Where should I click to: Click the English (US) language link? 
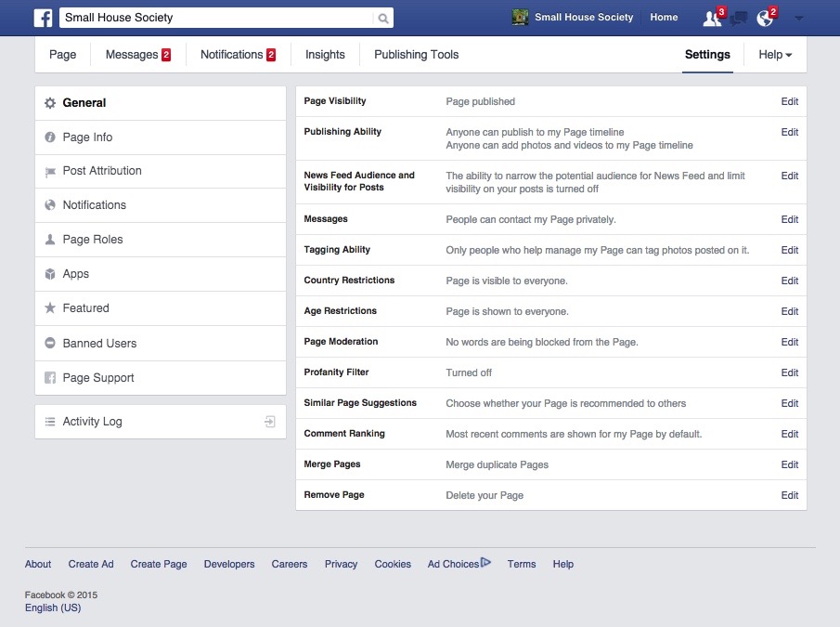[53, 607]
